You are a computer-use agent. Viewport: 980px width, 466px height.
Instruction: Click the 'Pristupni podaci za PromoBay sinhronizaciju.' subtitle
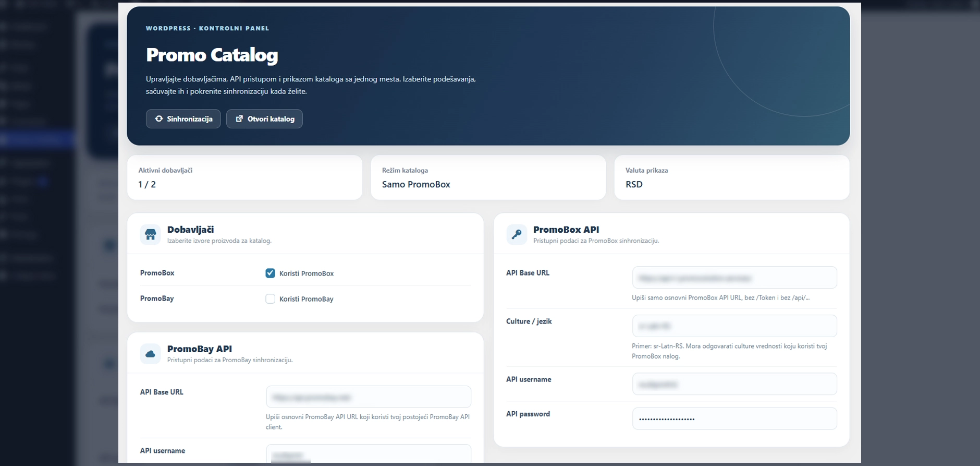click(x=230, y=360)
